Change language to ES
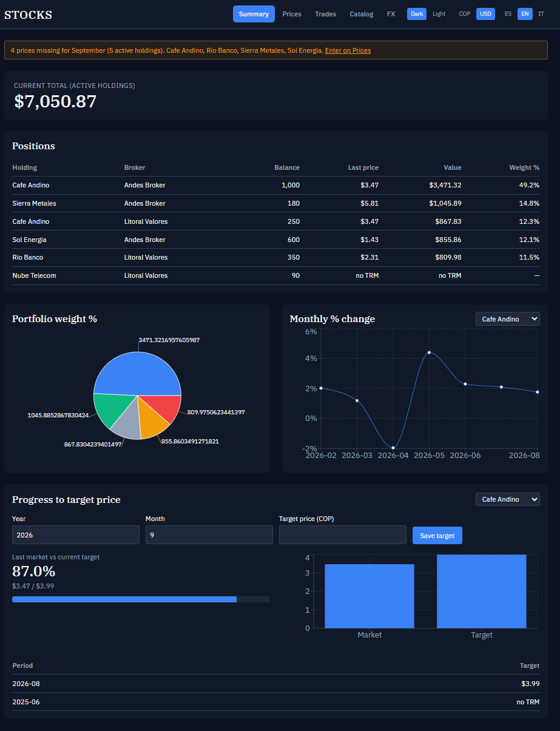560x731 pixels. tap(508, 14)
